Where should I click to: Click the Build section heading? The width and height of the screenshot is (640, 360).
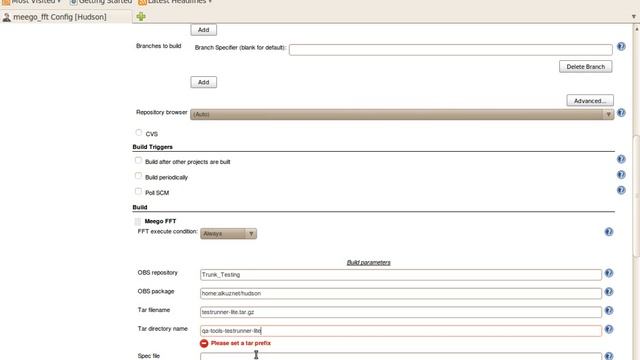[x=140, y=207]
